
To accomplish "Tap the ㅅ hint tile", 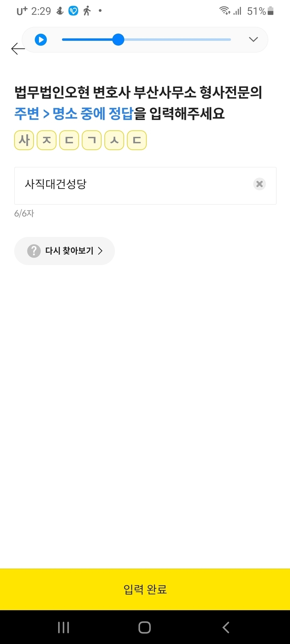I will click(x=114, y=140).
